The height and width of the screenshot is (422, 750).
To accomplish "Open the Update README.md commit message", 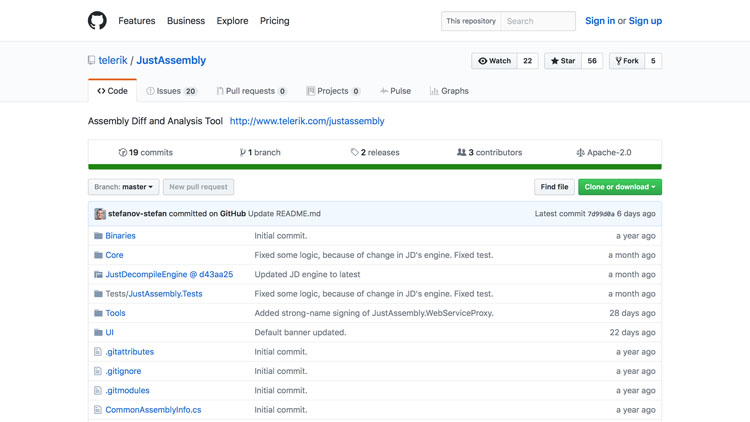I will 284,213.
